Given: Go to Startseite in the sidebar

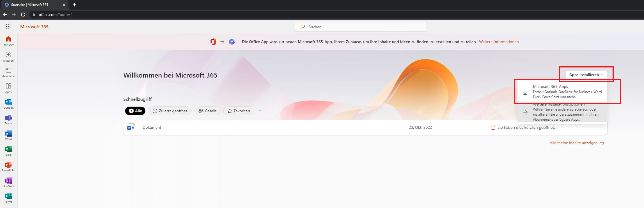Looking at the screenshot, I should tap(8, 41).
